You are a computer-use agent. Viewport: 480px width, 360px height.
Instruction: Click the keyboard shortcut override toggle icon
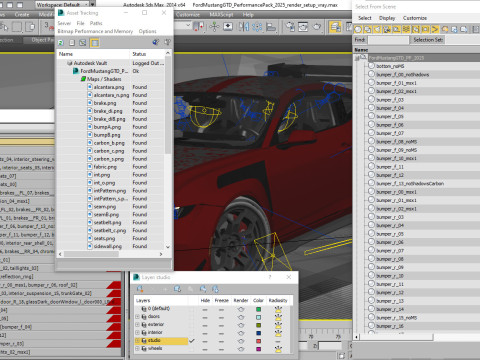click(x=228, y=27)
